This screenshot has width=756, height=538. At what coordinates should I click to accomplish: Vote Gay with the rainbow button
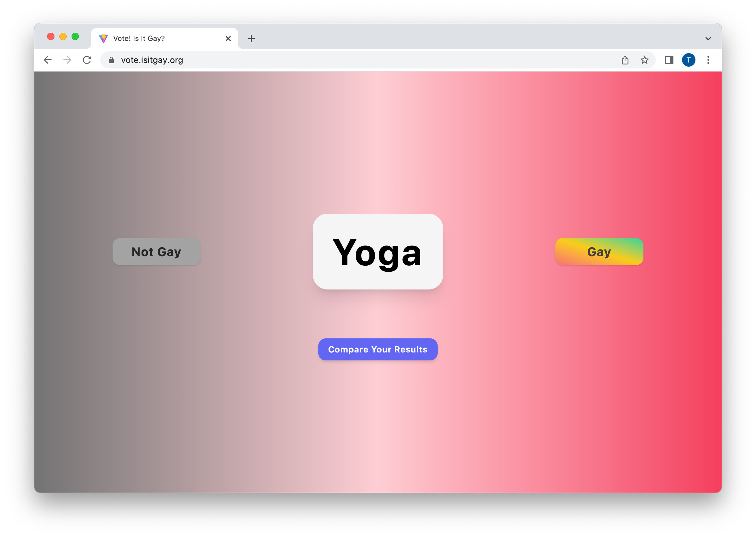(x=599, y=252)
